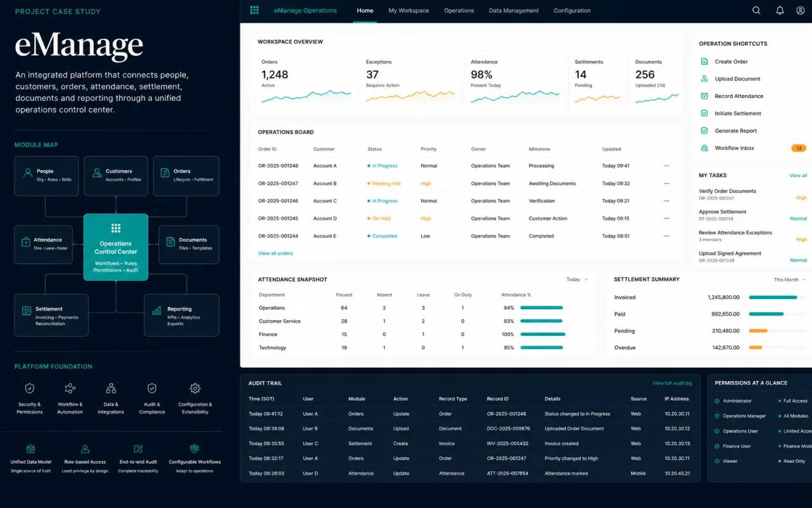Image resolution: width=812 pixels, height=508 pixels.
Task: Open the Operations tab
Action: (459, 11)
